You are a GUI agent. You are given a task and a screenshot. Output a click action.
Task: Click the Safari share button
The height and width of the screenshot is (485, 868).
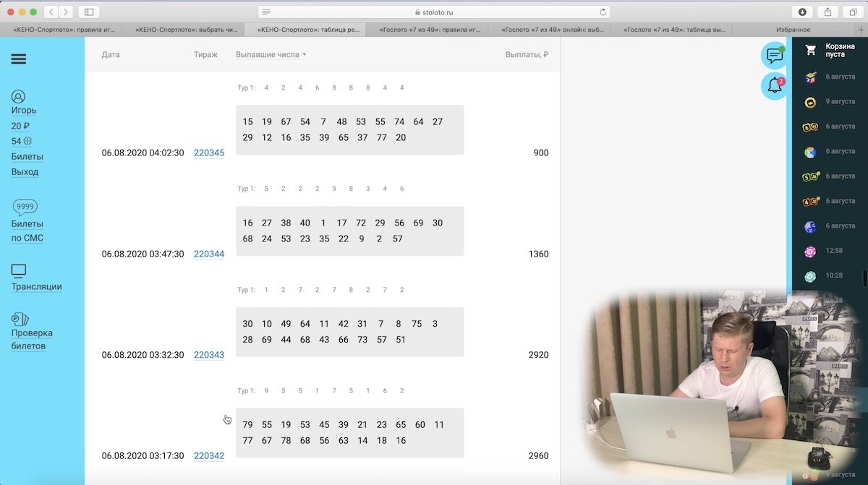pyautogui.click(x=827, y=12)
